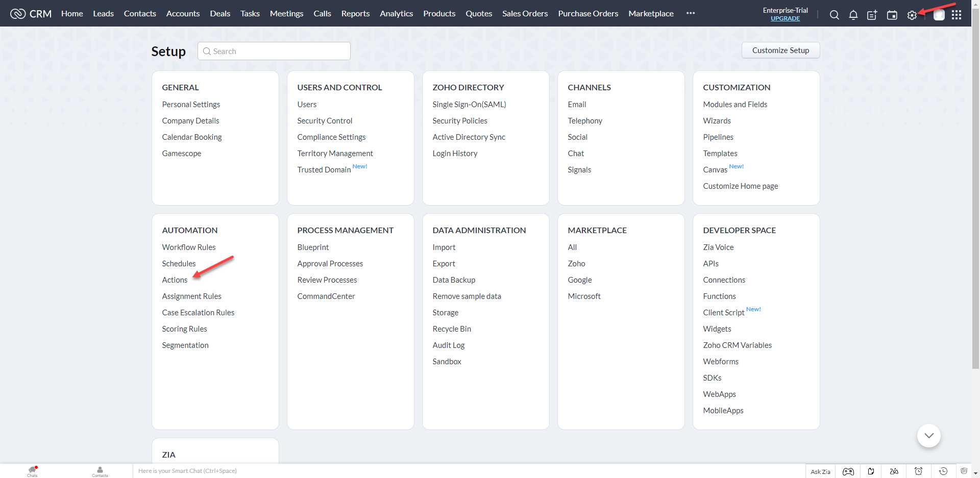Open Scoring Rules
The width and height of the screenshot is (980, 478).
pyautogui.click(x=184, y=329)
